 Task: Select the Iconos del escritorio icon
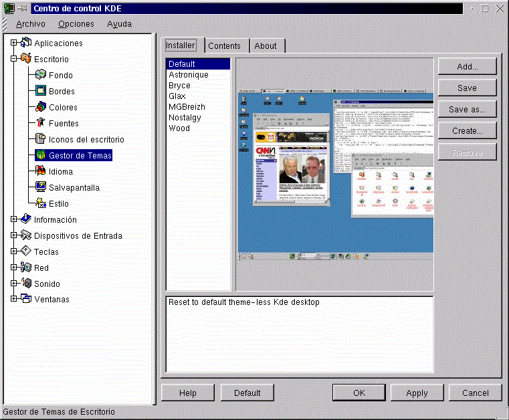point(40,140)
